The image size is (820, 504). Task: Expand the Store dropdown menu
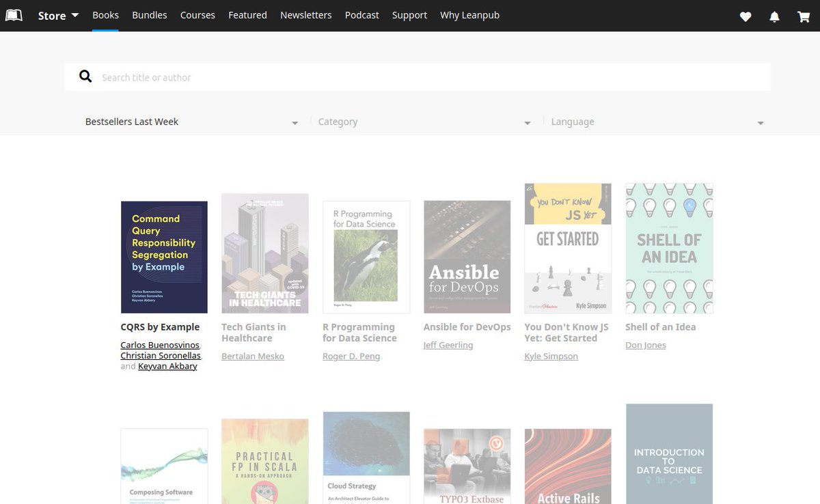point(58,15)
